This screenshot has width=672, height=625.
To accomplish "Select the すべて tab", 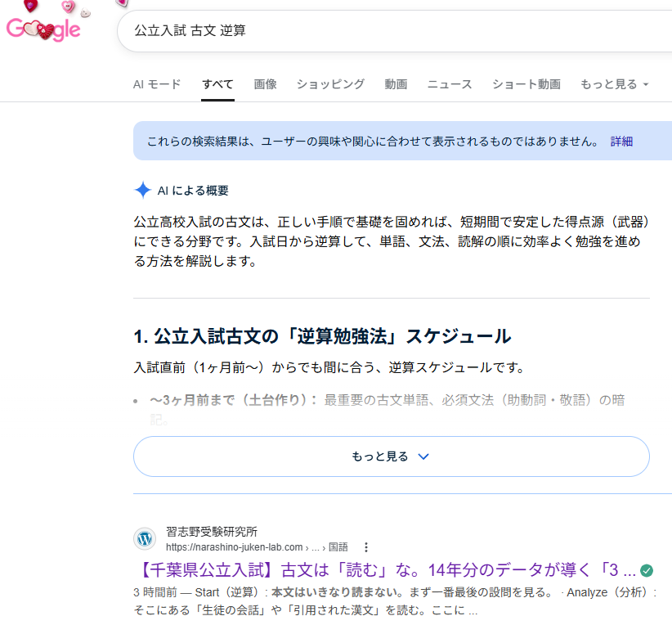I will point(217,84).
